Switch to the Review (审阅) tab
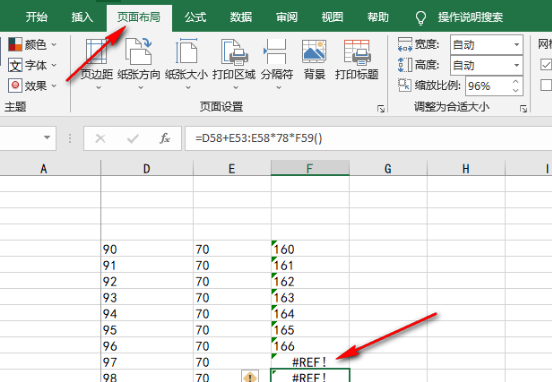Screen dimensions: 552x382 click(x=287, y=17)
